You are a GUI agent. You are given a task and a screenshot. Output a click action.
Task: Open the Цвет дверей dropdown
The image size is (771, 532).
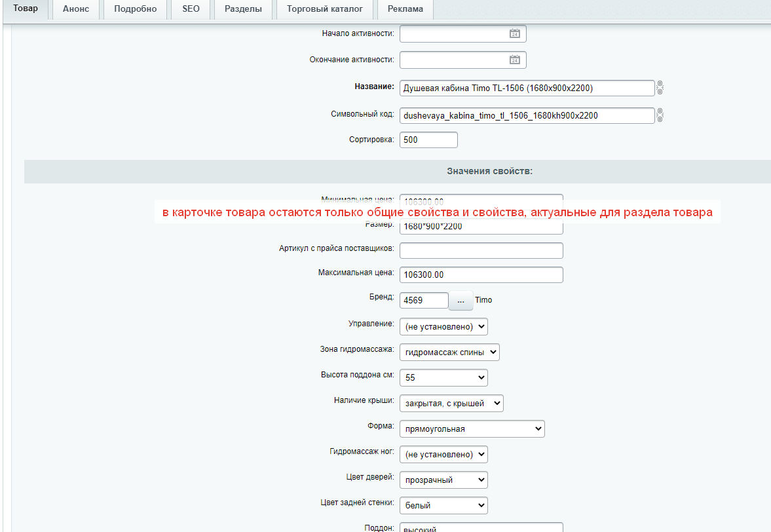click(x=443, y=480)
